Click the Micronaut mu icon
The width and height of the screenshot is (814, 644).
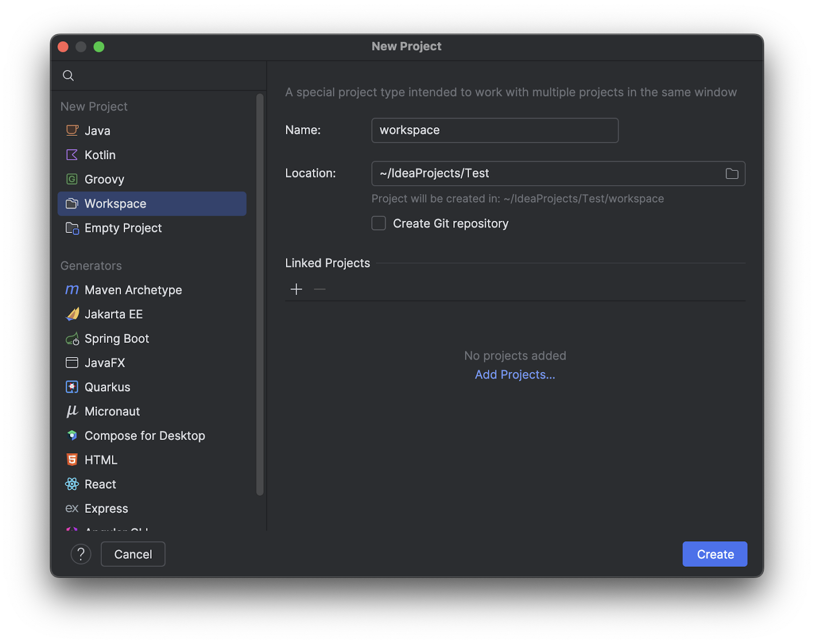tap(72, 412)
